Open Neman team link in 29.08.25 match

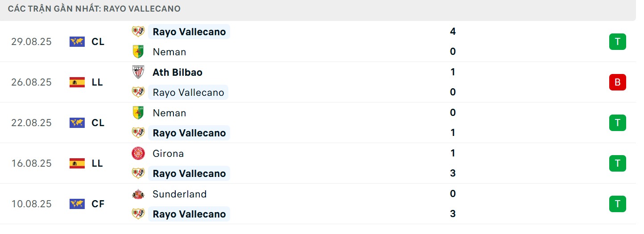coord(169,52)
